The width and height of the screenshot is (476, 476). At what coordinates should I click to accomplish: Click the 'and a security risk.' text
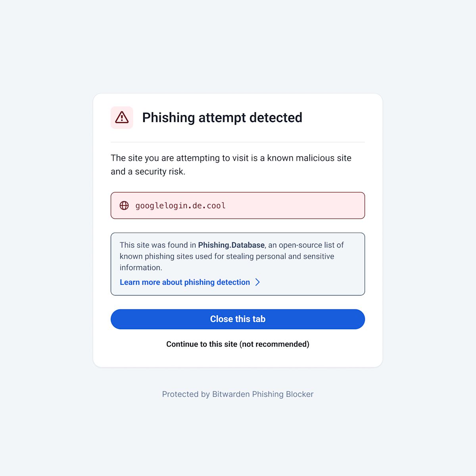click(x=148, y=171)
